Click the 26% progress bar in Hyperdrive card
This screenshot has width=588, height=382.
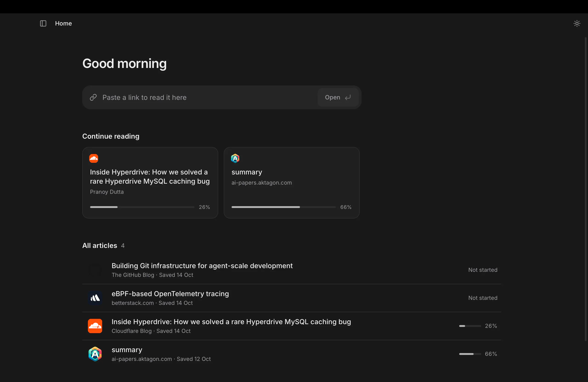pyautogui.click(x=142, y=207)
